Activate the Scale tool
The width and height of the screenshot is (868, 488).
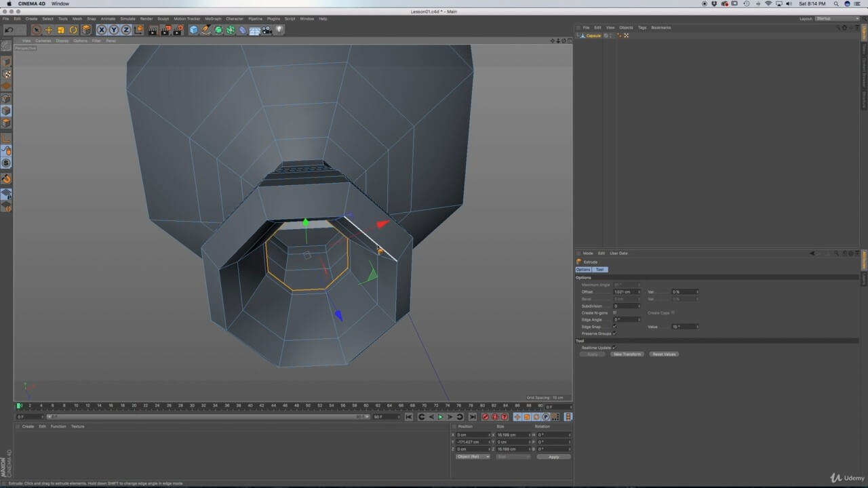click(x=61, y=30)
